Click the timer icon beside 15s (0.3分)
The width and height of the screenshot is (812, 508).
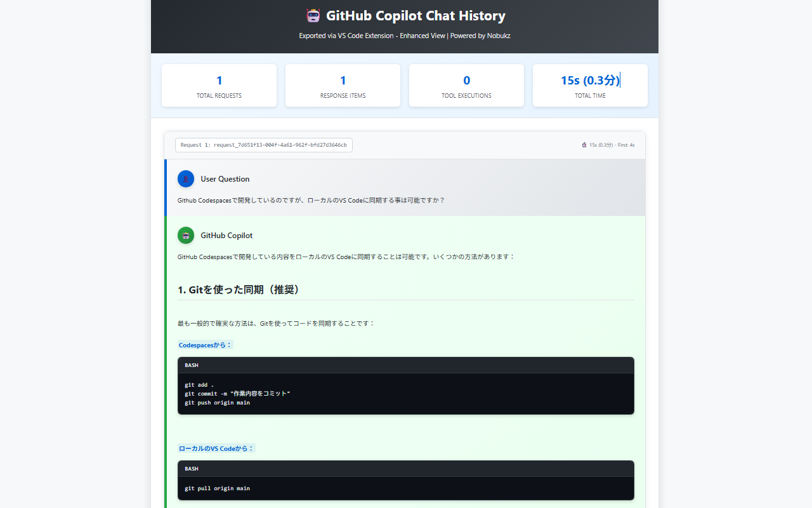(x=584, y=145)
